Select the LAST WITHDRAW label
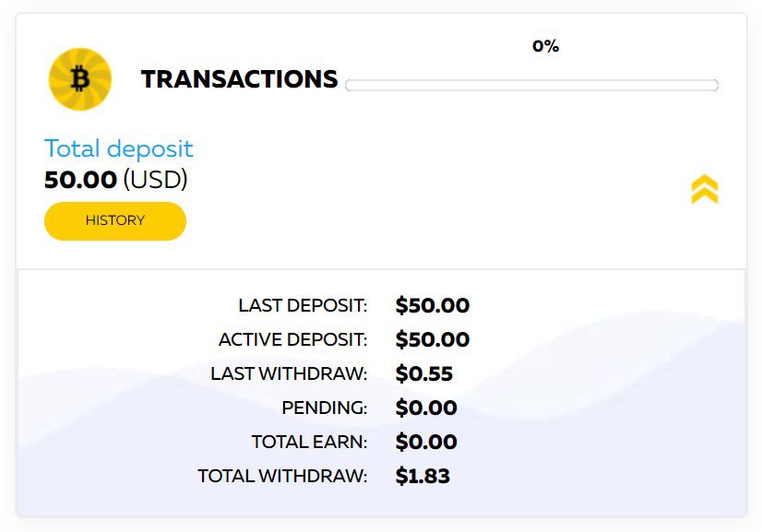Image resolution: width=762 pixels, height=532 pixels. point(289,373)
